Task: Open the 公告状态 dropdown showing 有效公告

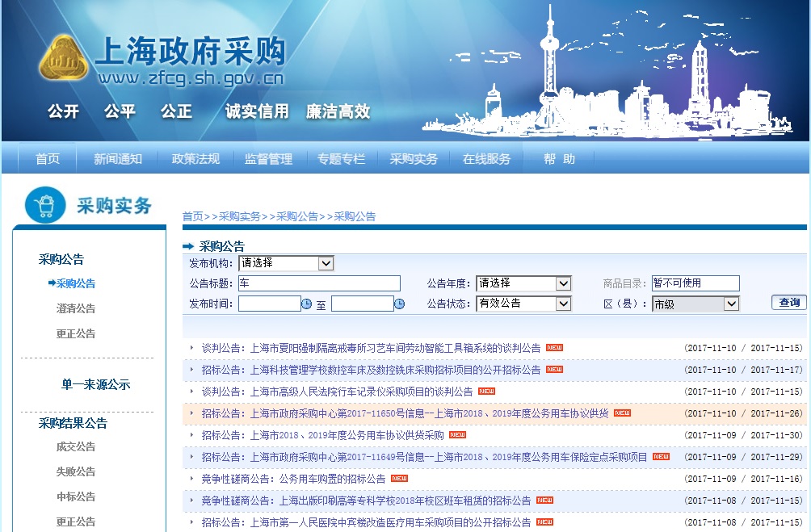Action: [x=523, y=304]
